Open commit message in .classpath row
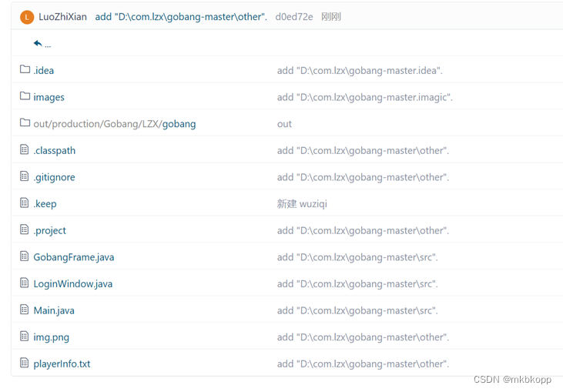Screen dimensions: 563x392 (x=363, y=151)
